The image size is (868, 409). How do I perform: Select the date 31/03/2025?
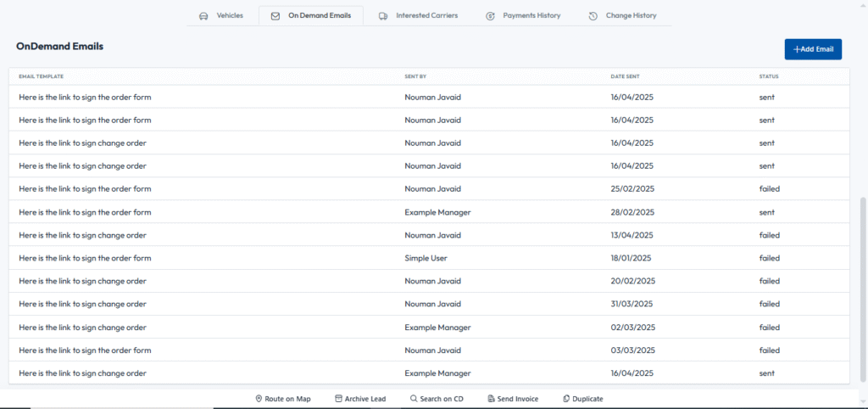coord(632,305)
